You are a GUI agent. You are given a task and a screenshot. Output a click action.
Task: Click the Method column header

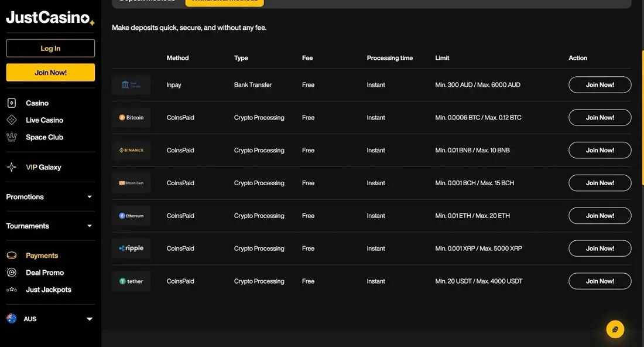coord(177,58)
